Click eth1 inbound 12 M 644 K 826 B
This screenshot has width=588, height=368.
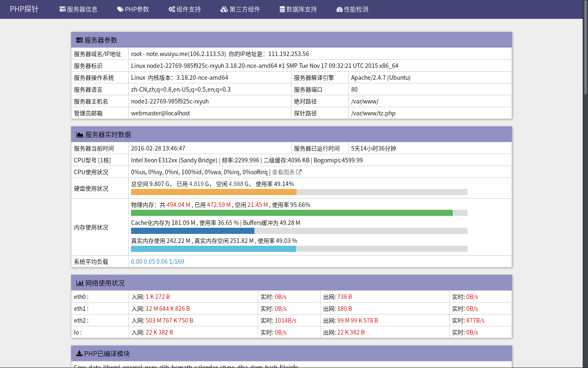tap(168, 309)
